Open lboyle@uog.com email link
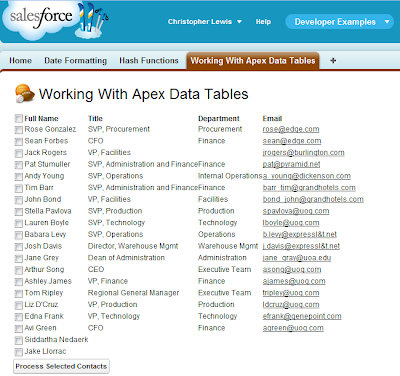This screenshot has width=400, height=376. (x=291, y=222)
